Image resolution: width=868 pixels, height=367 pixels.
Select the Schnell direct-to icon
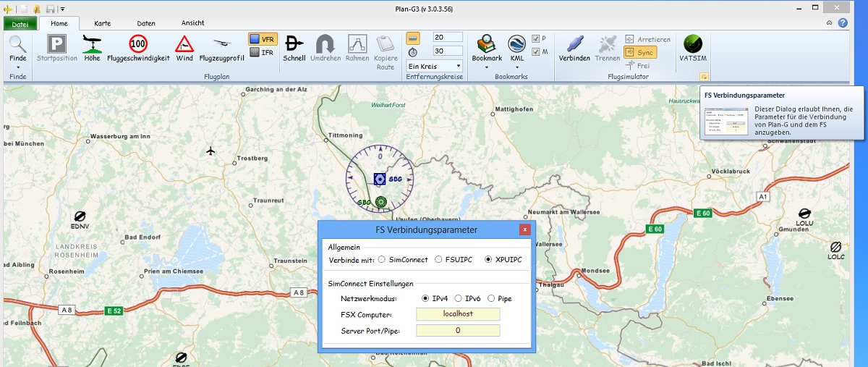[294, 43]
